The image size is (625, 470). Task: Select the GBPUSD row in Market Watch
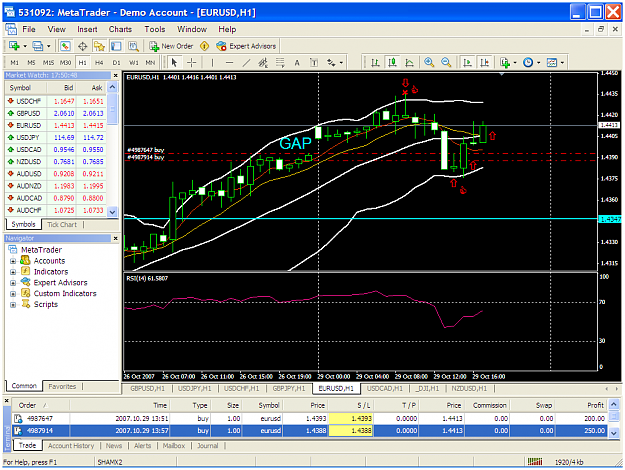click(56, 114)
